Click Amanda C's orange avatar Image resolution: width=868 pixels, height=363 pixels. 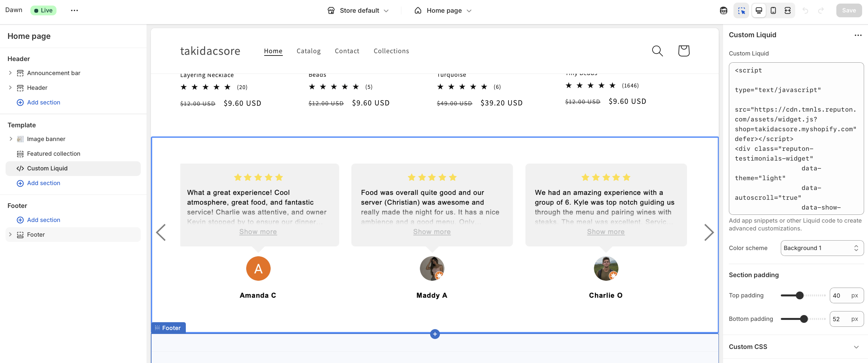coord(258,268)
